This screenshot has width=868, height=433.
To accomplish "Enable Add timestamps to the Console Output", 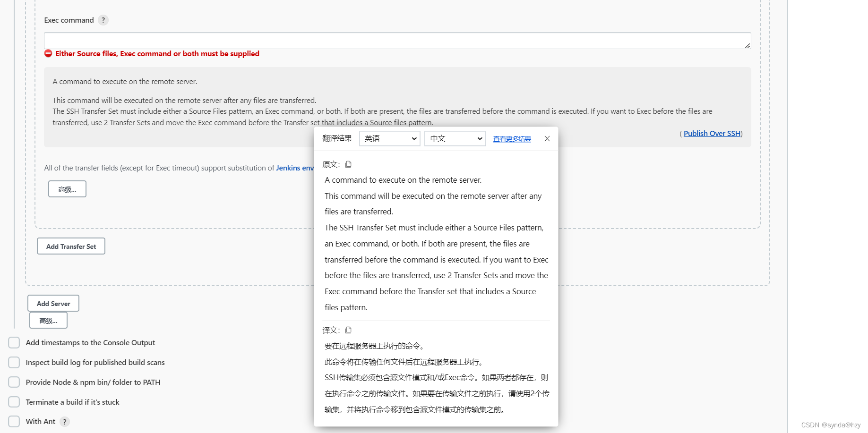I will coord(14,342).
